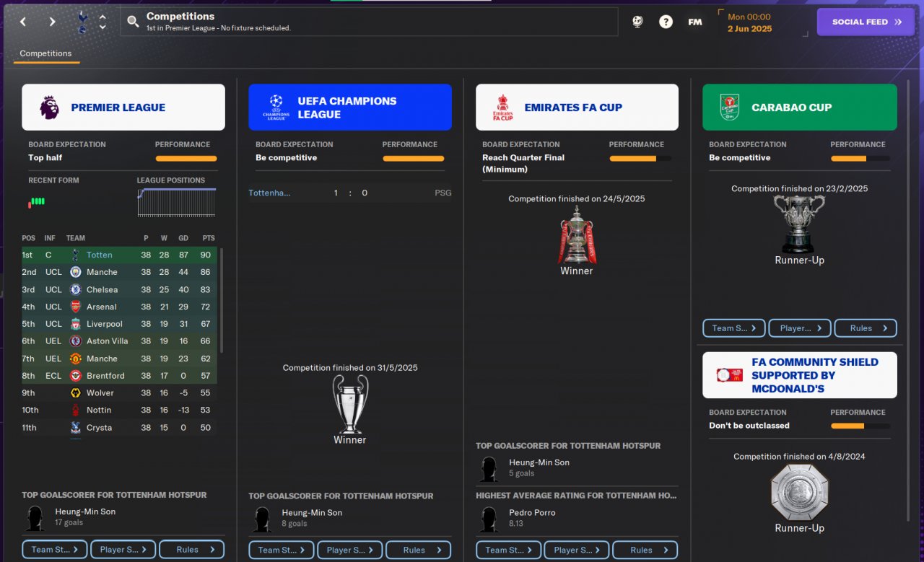Click the league table scrollbar

(221, 300)
